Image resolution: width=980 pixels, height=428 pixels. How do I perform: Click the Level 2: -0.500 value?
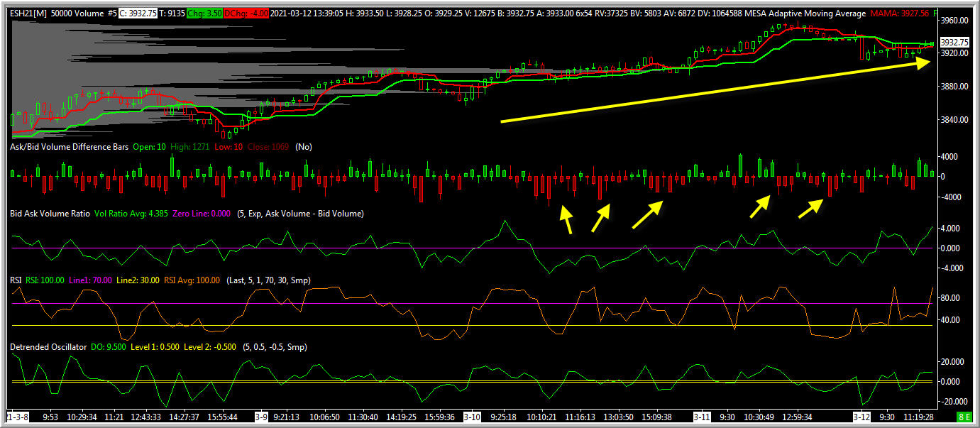coord(209,347)
